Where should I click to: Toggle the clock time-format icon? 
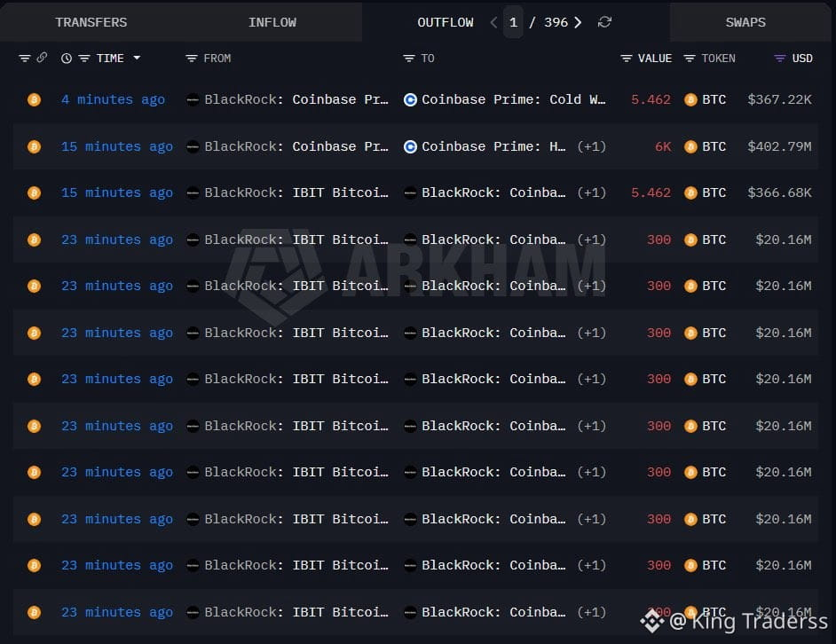tap(66, 59)
